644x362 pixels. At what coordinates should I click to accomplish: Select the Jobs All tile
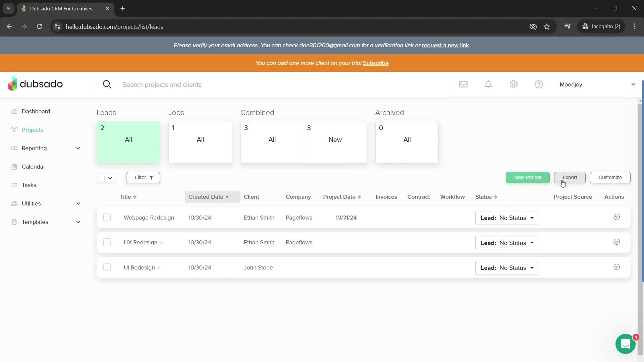(200, 142)
